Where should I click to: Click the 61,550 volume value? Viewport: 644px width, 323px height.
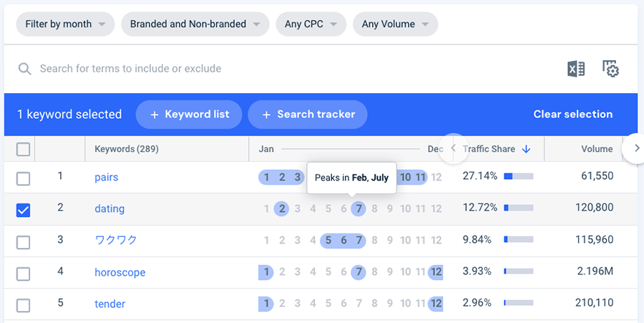597,176
